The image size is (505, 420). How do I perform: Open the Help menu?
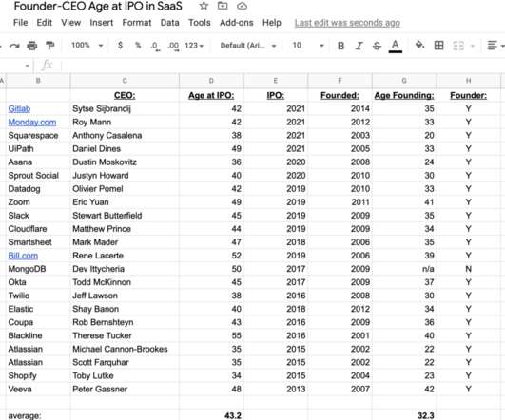pyautogui.click(x=271, y=23)
